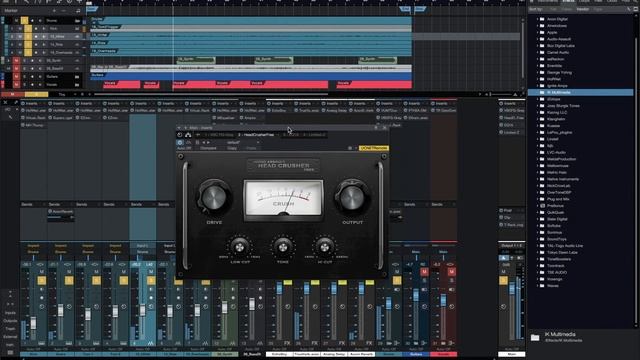Click the next preset arrow in plugin header
Viewport: 640px width, 360px height.
(209, 142)
